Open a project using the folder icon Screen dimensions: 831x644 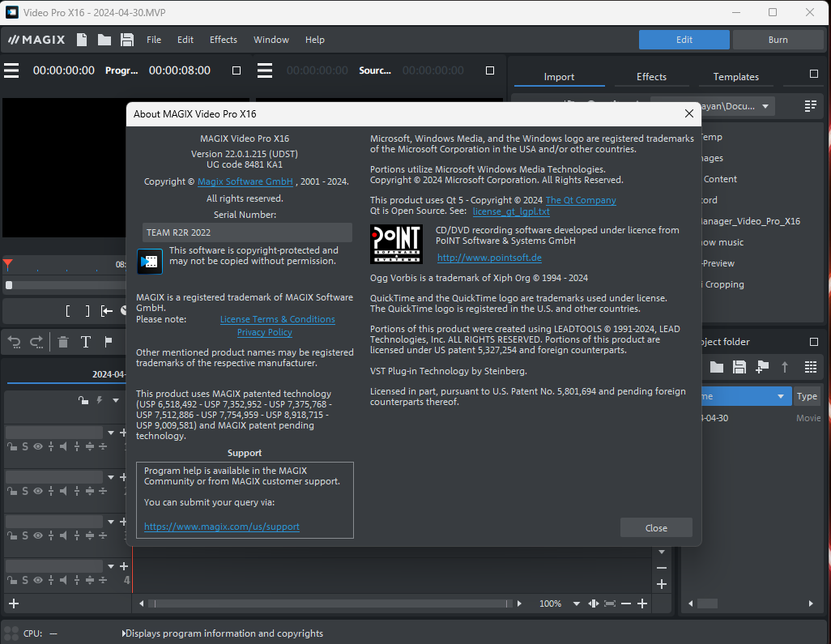[104, 40]
